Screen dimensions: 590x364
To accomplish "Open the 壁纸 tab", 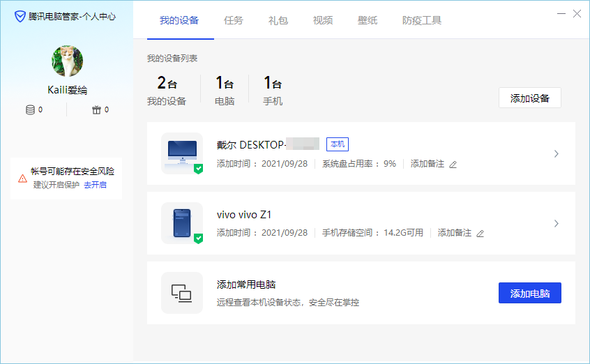I will click(x=368, y=20).
